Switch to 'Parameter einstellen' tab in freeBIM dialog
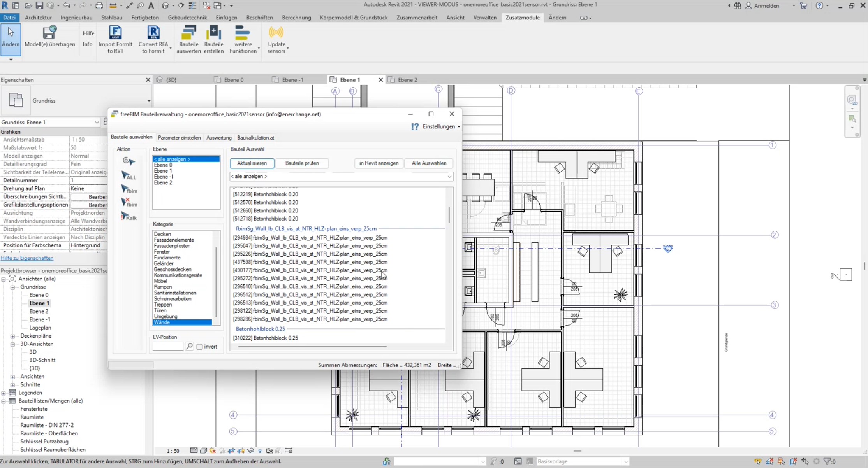The height and width of the screenshot is (468, 868). pyautogui.click(x=179, y=138)
